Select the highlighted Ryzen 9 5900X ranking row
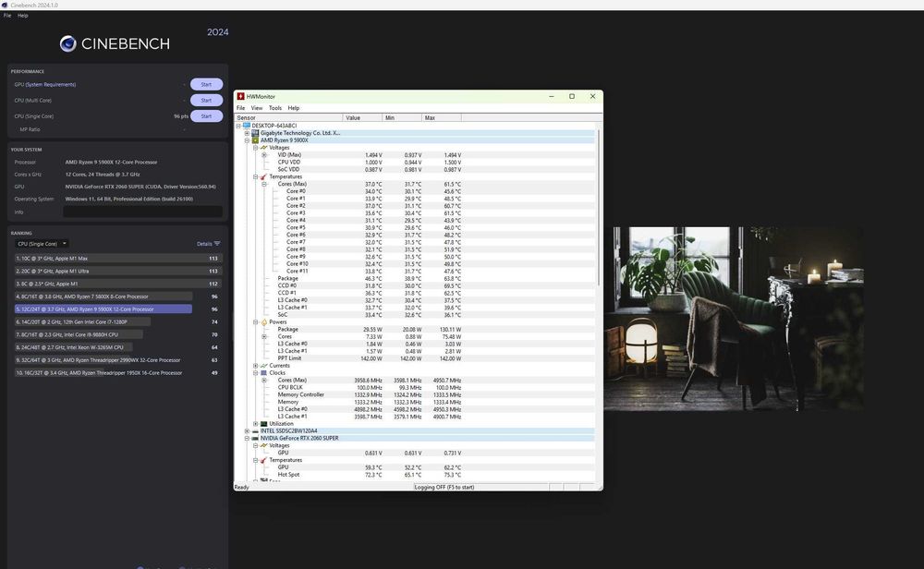Screen dimensions: 924x569 pyautogui.click(x=118, y=309)
